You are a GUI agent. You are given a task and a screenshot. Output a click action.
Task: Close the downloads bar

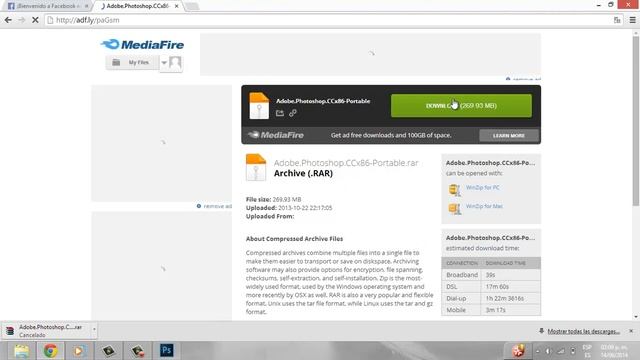coord(631,331)
